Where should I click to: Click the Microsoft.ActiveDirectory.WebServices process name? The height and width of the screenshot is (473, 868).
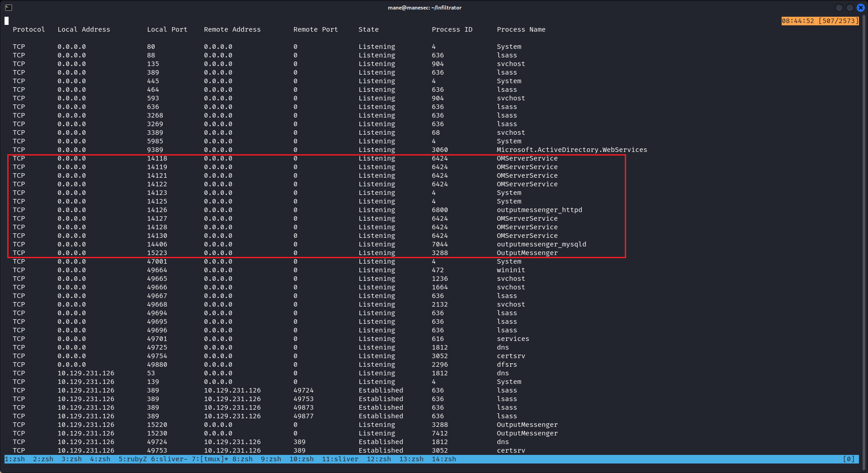[572, 150]
